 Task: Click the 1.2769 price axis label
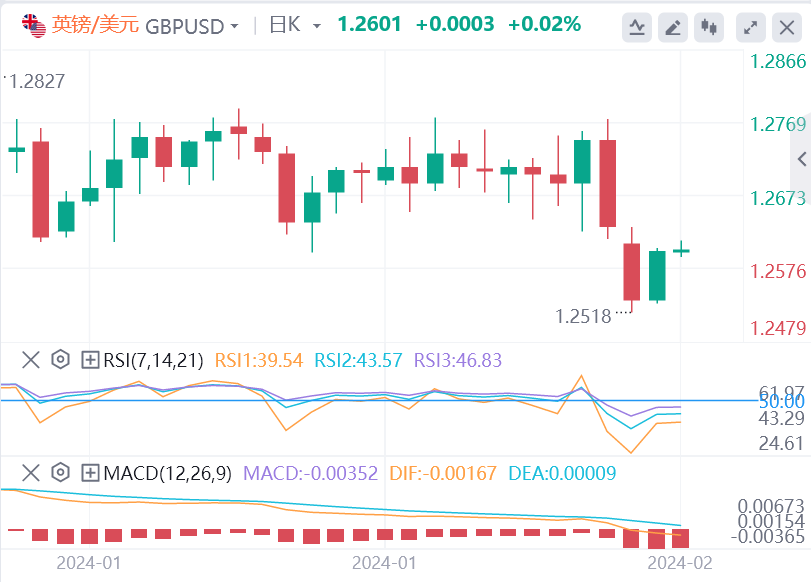click(778, 124)
